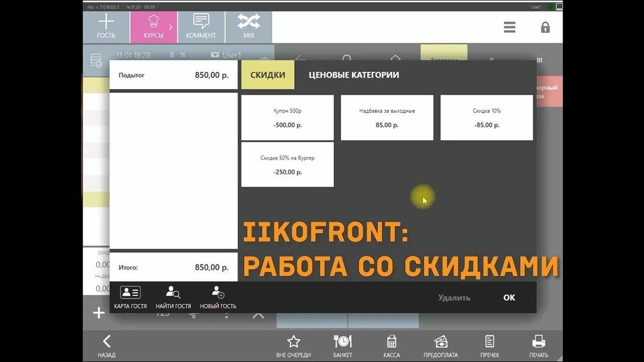
Task: Add a guest with the Гость button
Action: click(106, 27)
